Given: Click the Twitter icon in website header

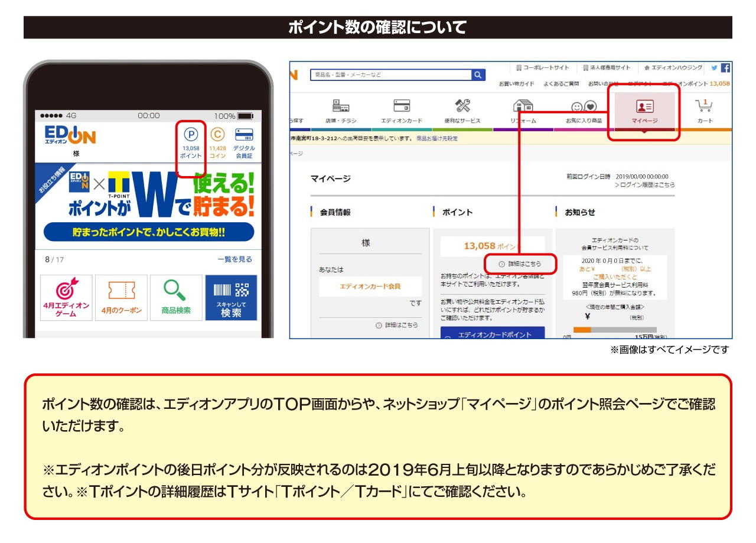Looking at the screenshot, I should (715, 68).
